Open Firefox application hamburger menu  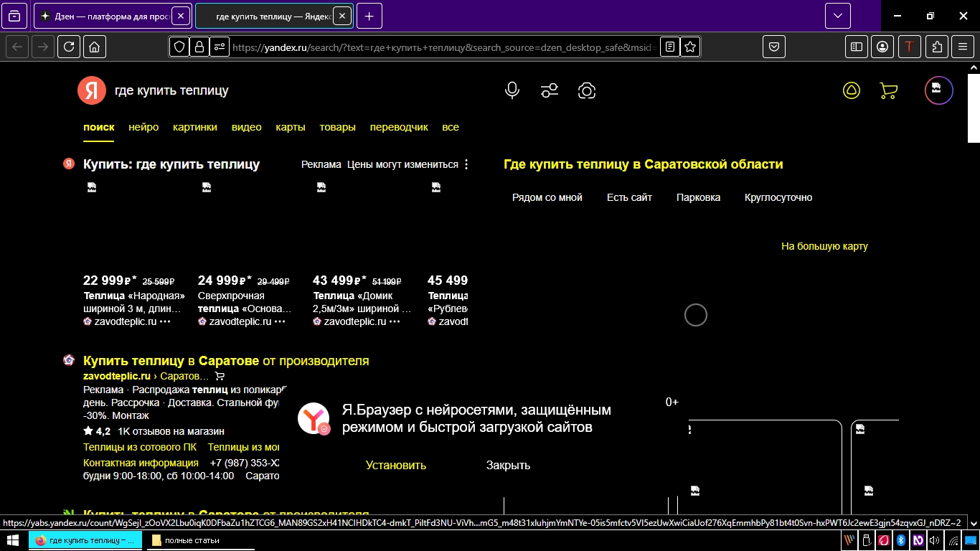(x=963, y=47)
